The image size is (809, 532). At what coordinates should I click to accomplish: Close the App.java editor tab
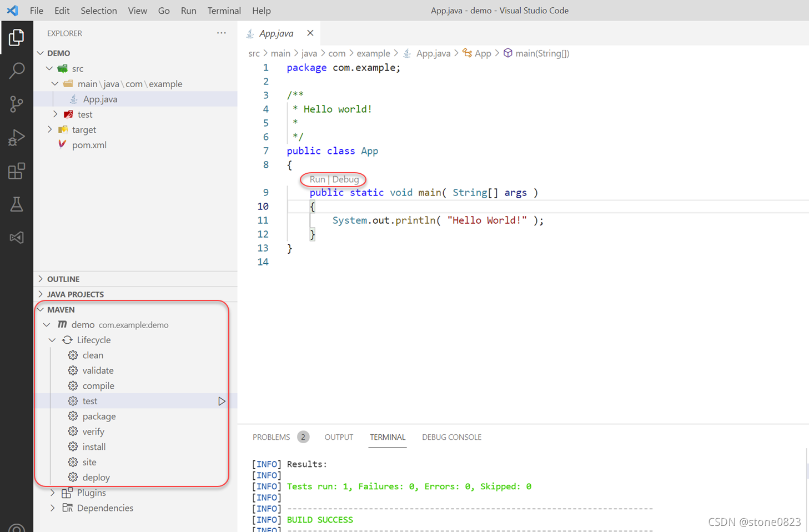[310, 33]
